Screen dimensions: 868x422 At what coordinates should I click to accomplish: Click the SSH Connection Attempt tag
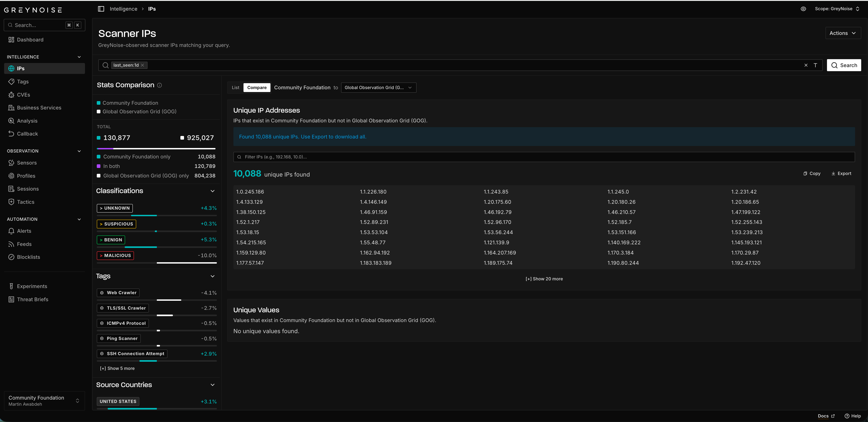132,354
